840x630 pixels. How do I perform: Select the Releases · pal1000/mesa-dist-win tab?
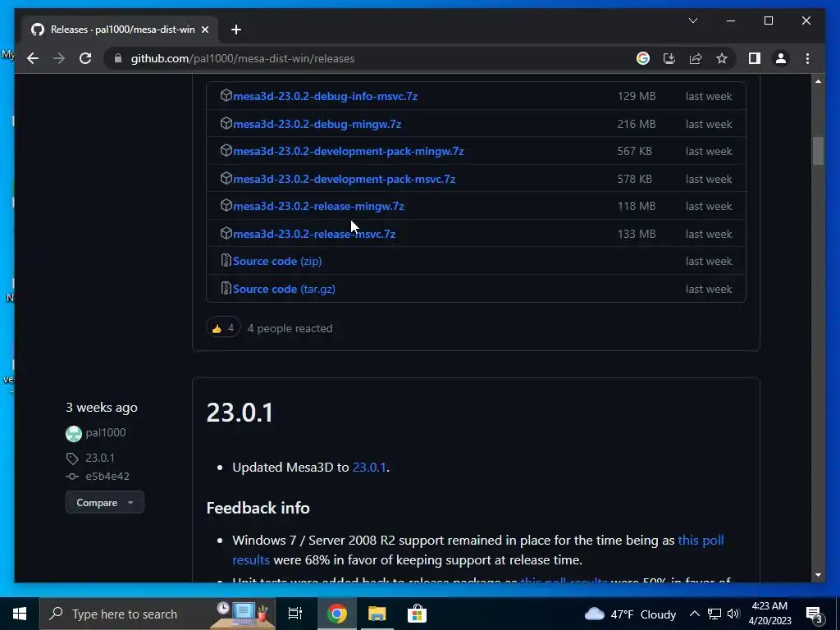point(120,30)
